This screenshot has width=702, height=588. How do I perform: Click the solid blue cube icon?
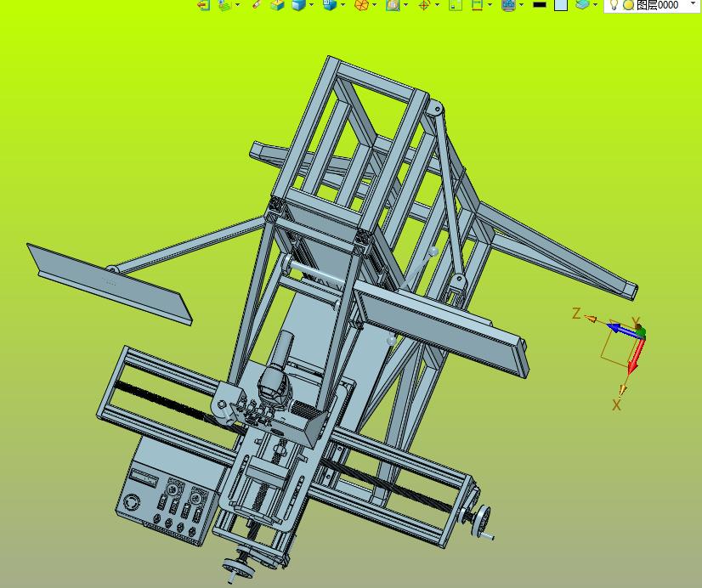[x=298, y=5]
